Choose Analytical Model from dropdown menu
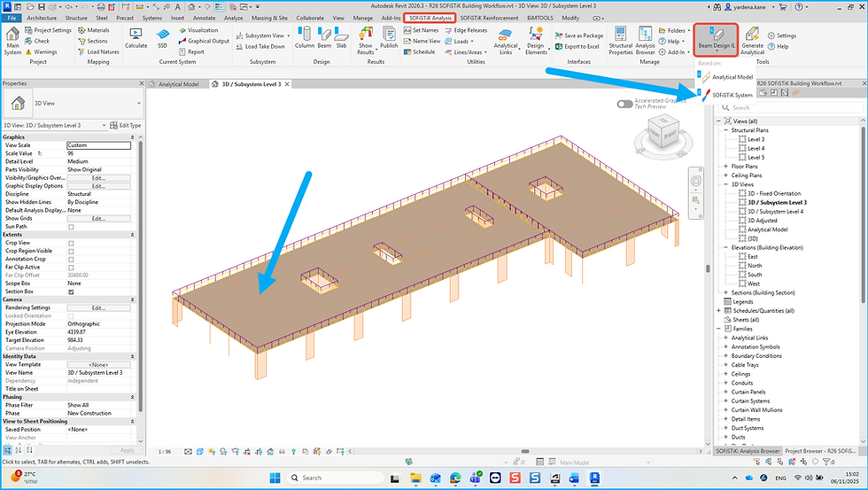The width and height of the screenshot is (868, 490). (x=725, y=77)
